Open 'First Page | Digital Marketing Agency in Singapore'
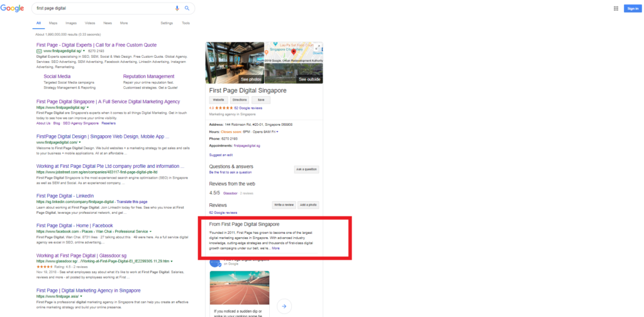This screenshot has height=317, width=644. coord(88,291)
